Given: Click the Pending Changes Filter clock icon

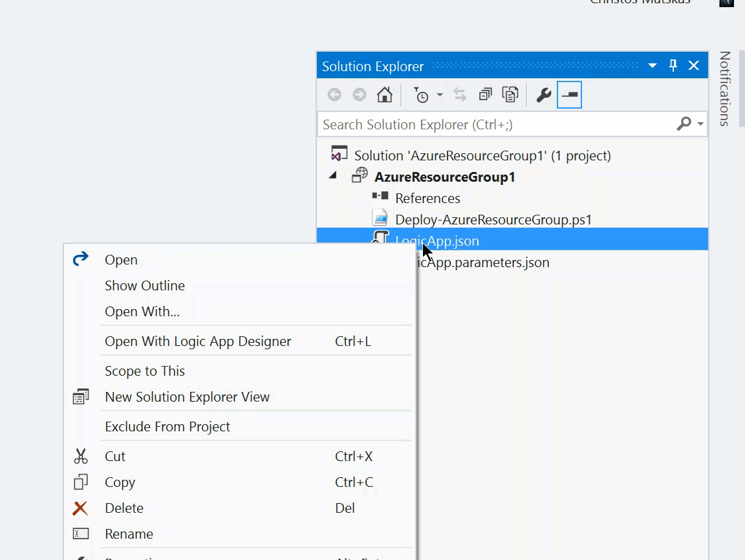Looking at the screenshot, I should tap(421, 95).
